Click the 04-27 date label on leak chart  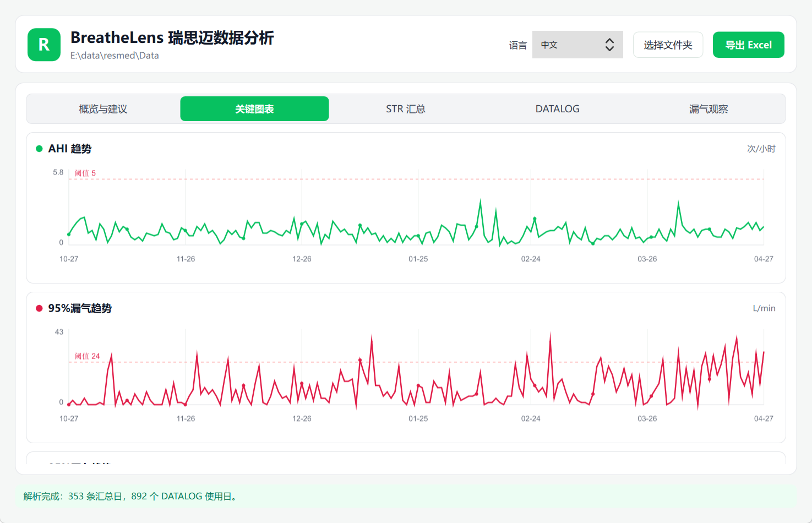coord(764,418)
